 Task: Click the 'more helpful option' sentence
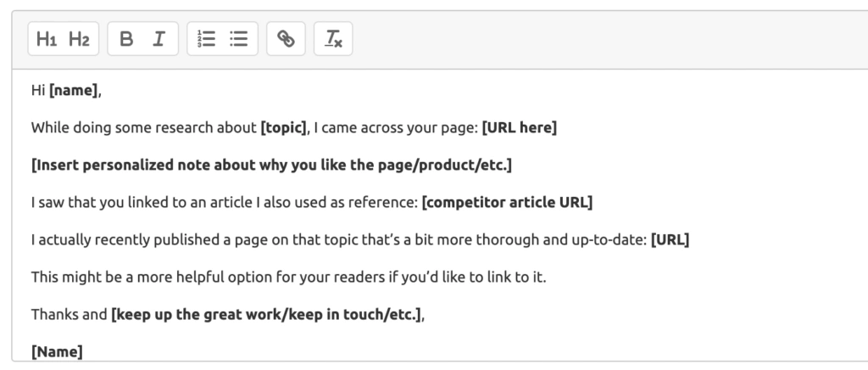288,277
